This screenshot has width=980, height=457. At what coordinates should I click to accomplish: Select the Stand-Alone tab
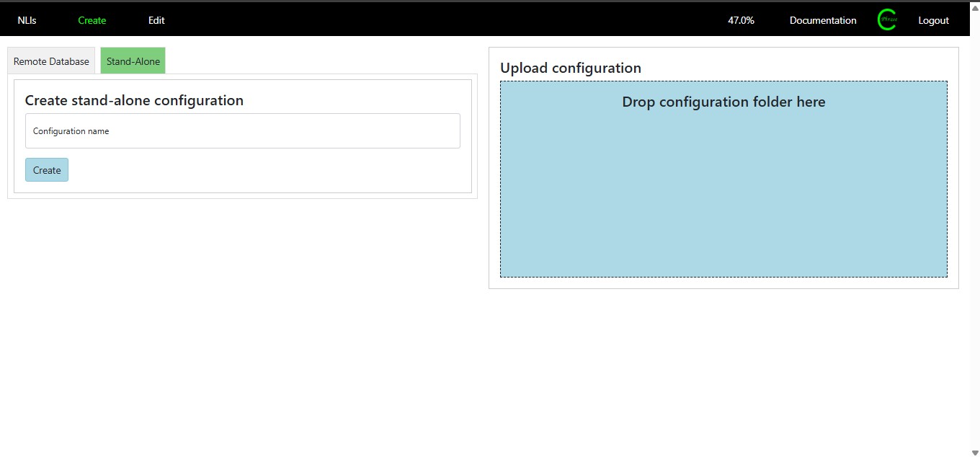tap(133, 61)
